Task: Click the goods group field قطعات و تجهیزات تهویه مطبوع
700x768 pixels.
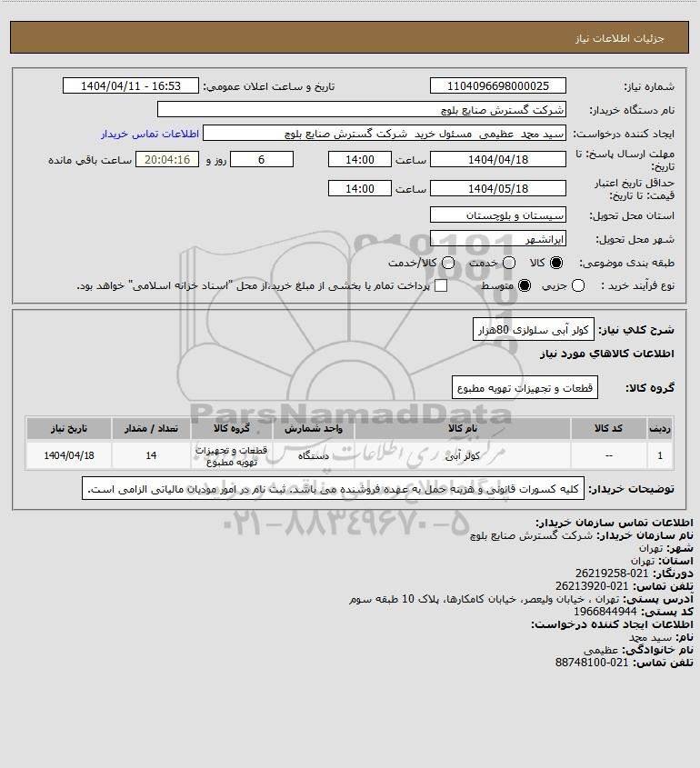Action: point(525,388)
